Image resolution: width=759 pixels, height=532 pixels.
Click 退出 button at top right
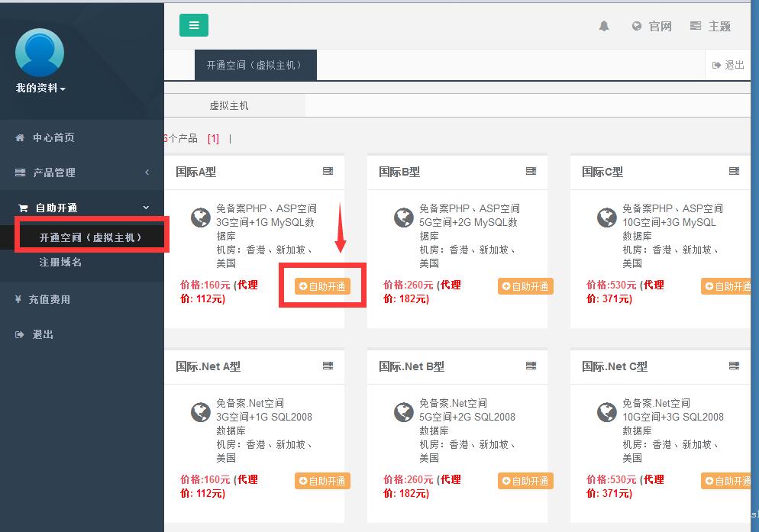(x=728, y=65)
